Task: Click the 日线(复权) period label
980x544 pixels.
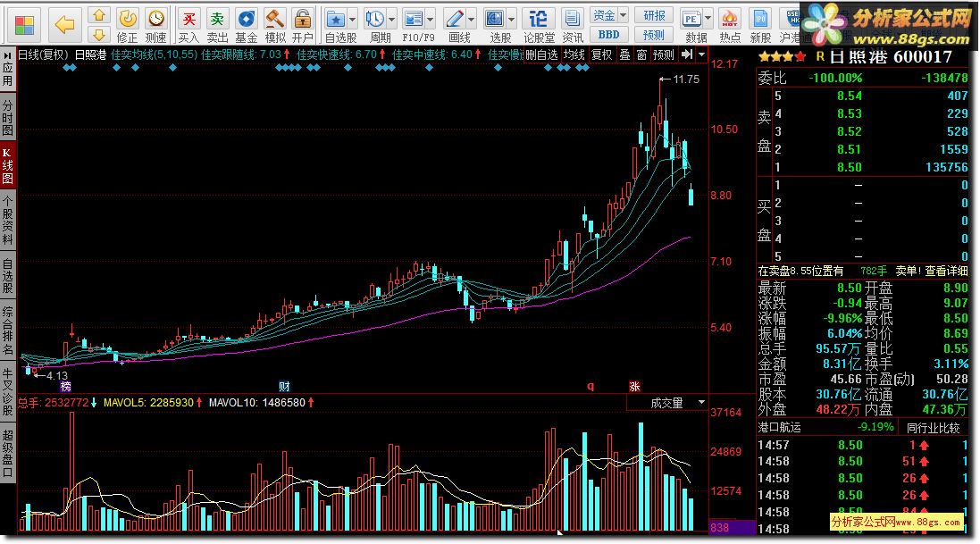Action: [43, 55]
